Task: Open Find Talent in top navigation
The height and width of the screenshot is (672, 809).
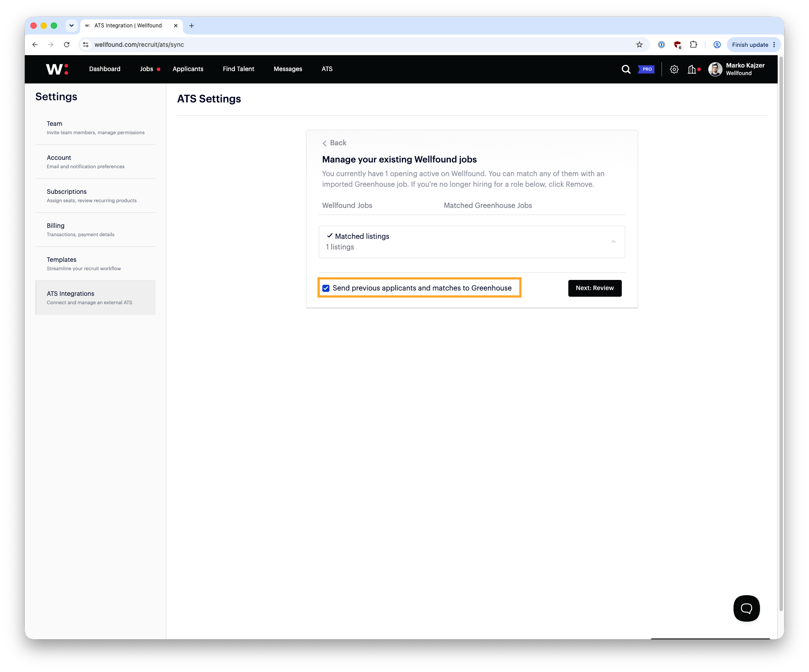Action: click(x=238, y=69)
